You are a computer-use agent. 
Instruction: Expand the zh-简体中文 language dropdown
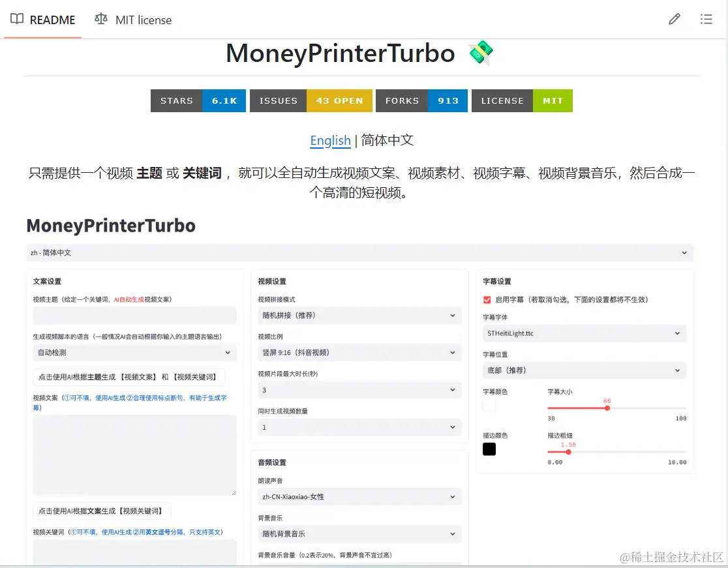[x=360, y=252]
